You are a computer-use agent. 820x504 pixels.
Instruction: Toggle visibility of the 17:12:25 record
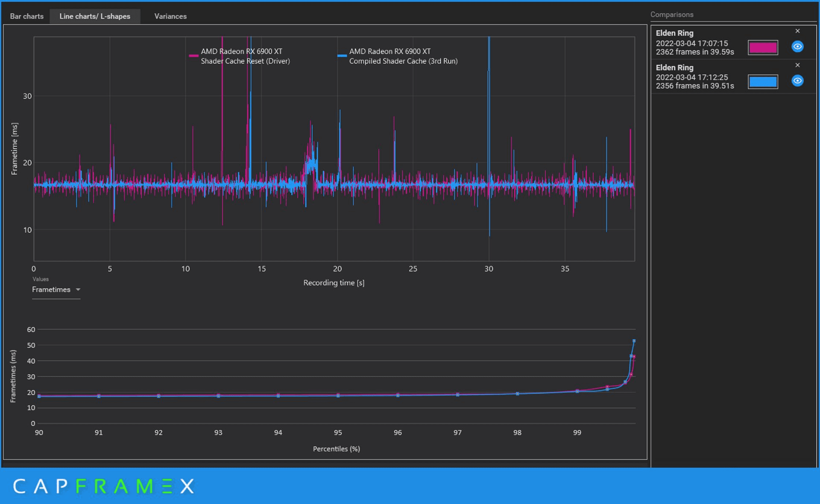click(797, 81)
